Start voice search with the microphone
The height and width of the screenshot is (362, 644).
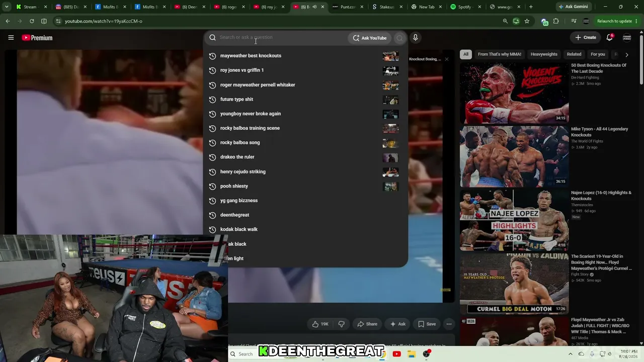pyautogui.click(x=415, y=38)
